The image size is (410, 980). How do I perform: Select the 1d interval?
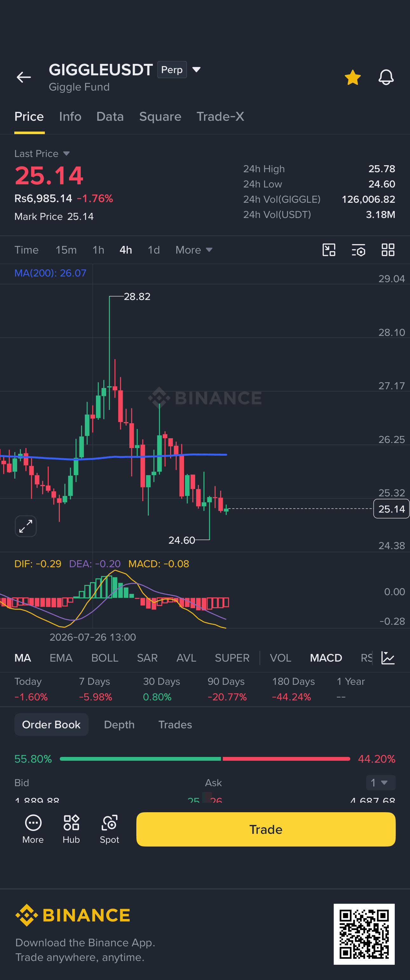pos(154,250)
